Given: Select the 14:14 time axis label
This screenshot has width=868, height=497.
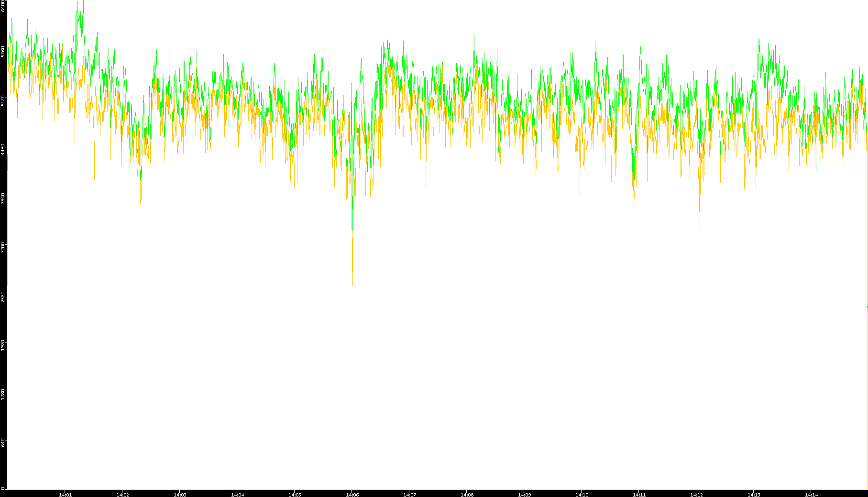Looking at the screenshot, I should (811, 494).
